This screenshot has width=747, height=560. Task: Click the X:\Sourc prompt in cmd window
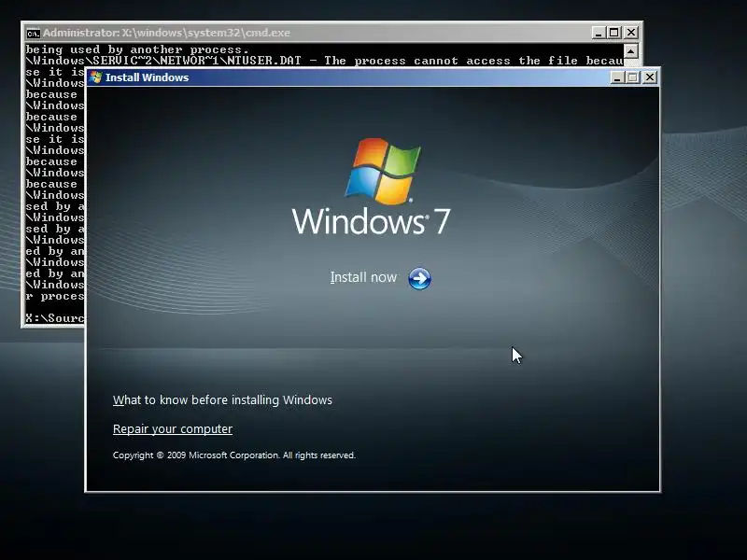[55, 318]
